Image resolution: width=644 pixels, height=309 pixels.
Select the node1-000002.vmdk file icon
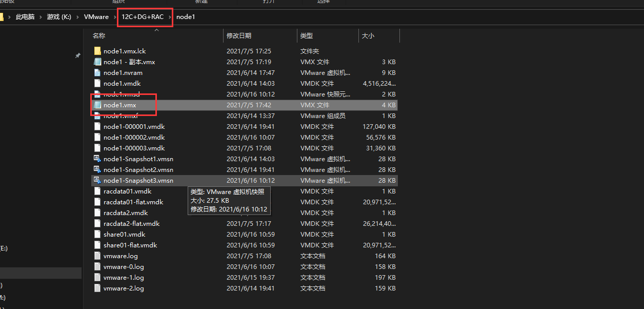click(x=97, y=137)
